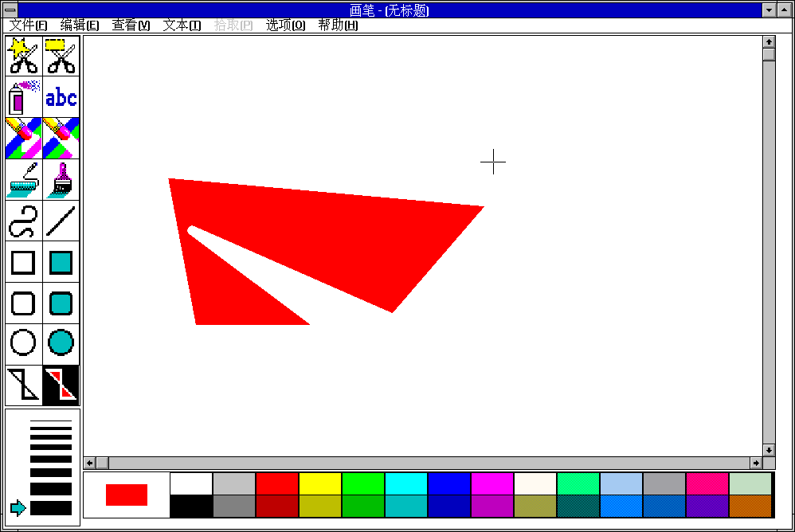Click the vertical scrollbar thumb
This screenshot has width=795, height=532.
click(x=769, y=54)
